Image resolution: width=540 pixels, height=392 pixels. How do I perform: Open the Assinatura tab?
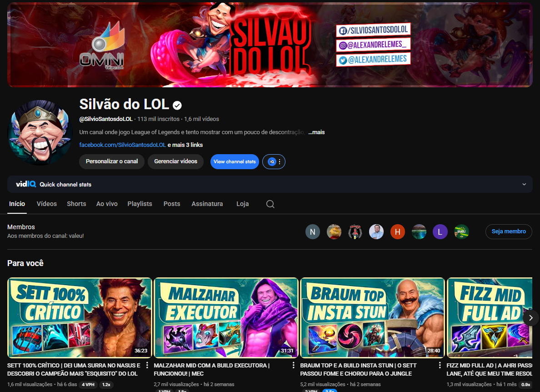tap(207, 204)
